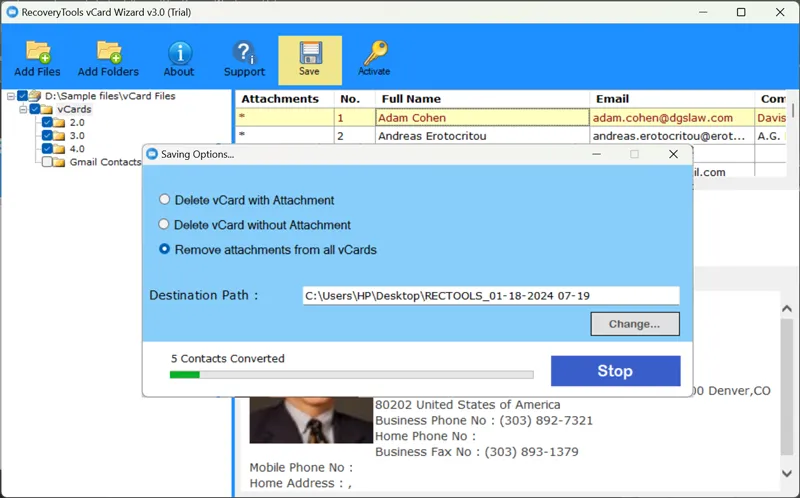Click the Change... destination button
Screen dimensions: 800x498
pos(635,324)
